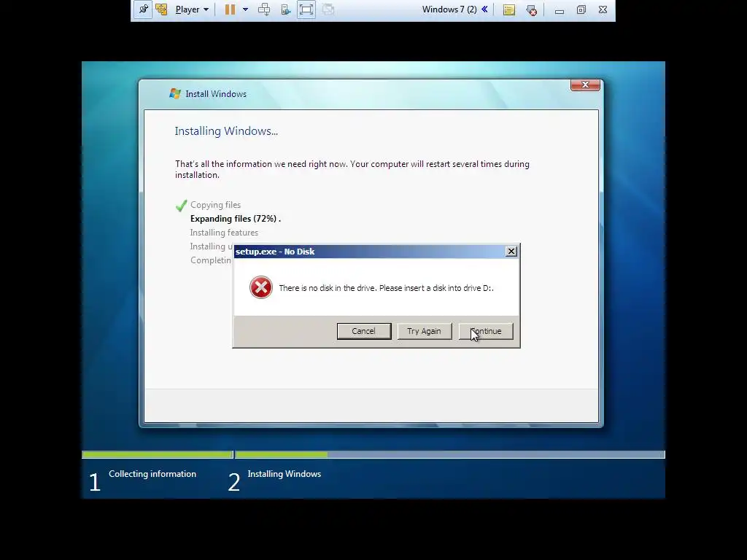Send Ctrl+Alt+Del to the virtual machine
Screen dimensions: 747x560
pyautogui.click(x=264, y=9)
